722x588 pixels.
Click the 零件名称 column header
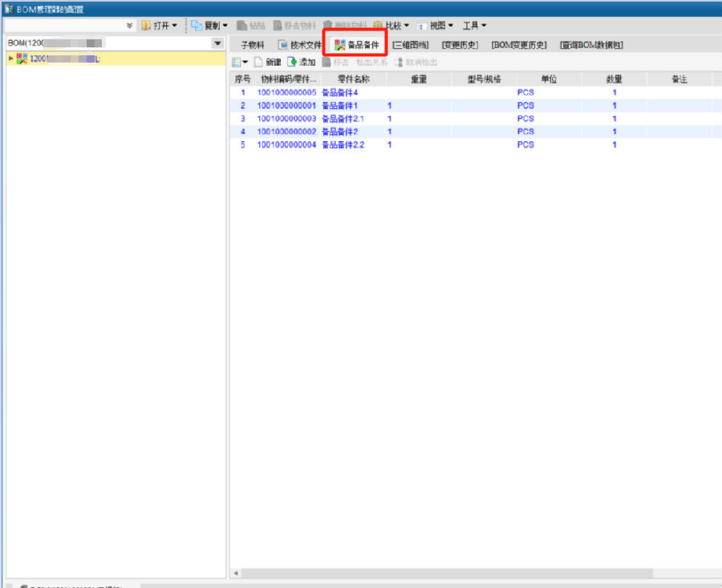[x=353, y=79]
